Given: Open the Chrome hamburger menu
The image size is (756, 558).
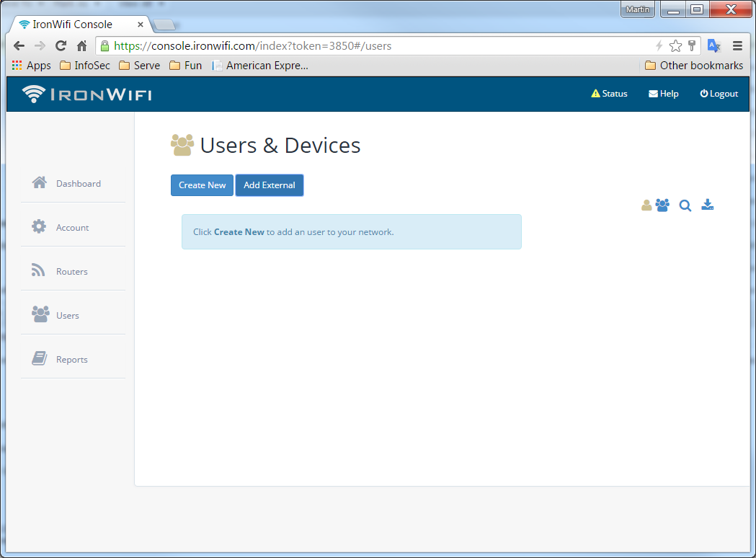Looking at the screenshot, I should tap(737, 46).
